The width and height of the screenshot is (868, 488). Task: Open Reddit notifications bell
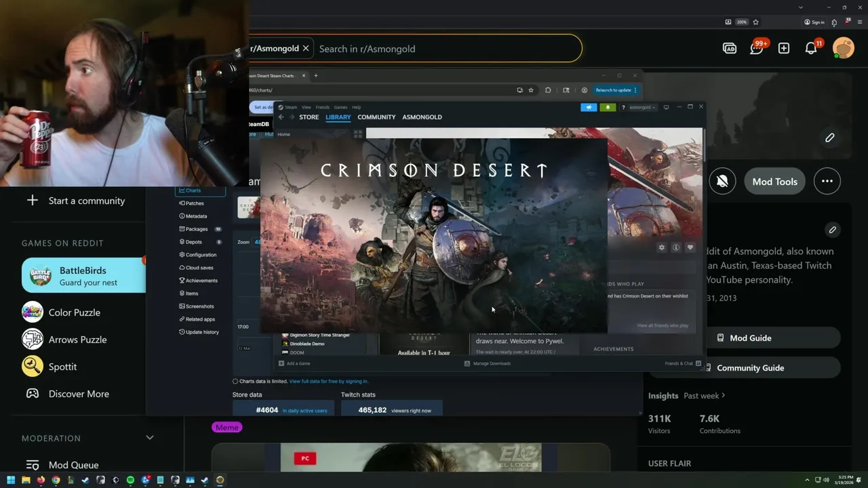coord(811,48)
